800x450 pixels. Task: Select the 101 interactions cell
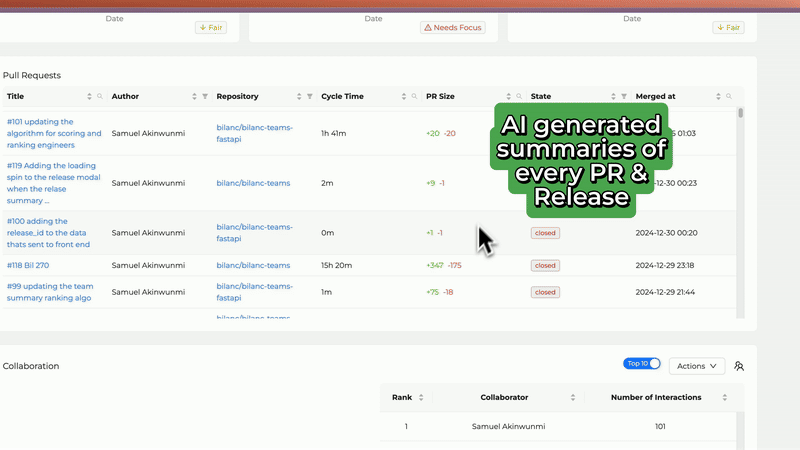(660, 426)
